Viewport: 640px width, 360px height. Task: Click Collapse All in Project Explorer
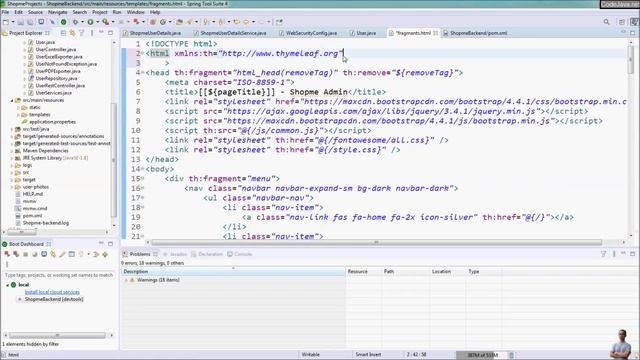point(63,33)
